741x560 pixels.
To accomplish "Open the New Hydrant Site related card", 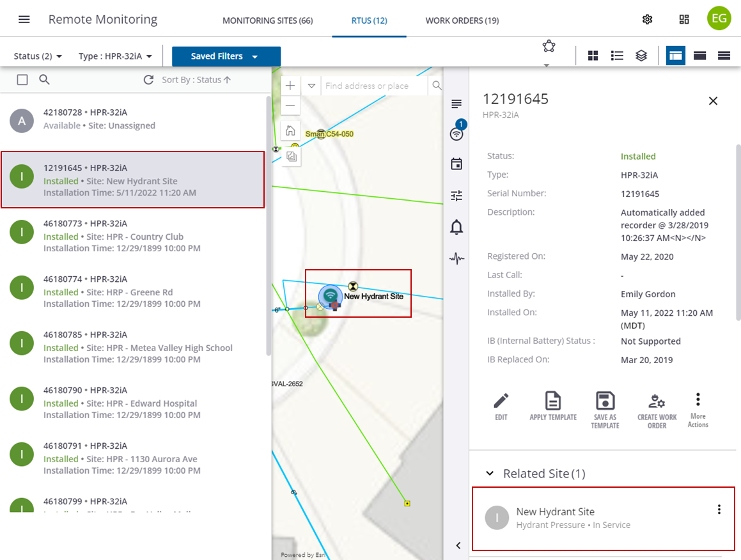I will click(x=603, y=518).
